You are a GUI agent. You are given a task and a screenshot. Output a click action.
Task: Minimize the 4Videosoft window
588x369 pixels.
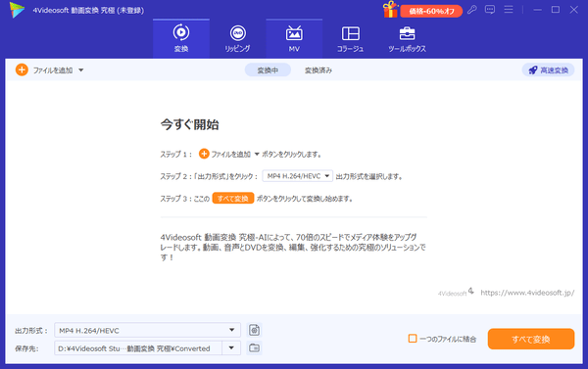tap(537, 10)
